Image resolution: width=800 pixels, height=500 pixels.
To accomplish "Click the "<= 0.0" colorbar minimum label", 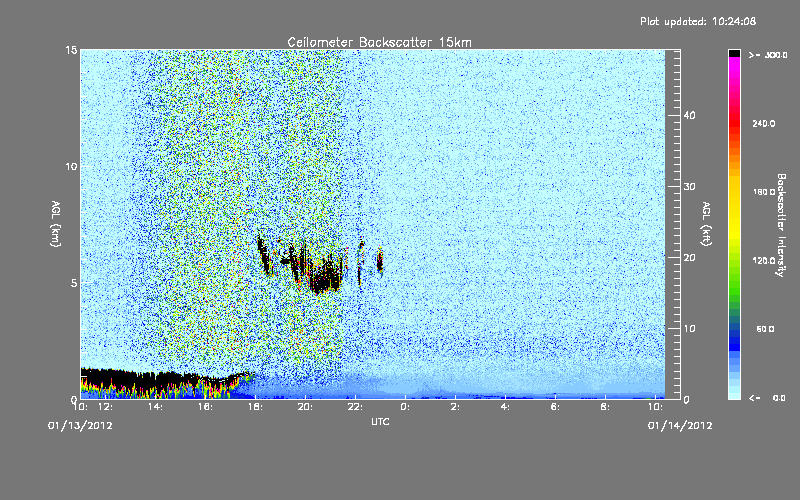I will coord(768,398).
